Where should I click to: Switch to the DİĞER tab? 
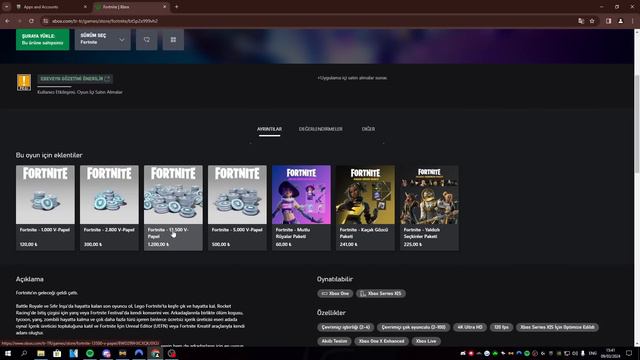pos(368,129)
